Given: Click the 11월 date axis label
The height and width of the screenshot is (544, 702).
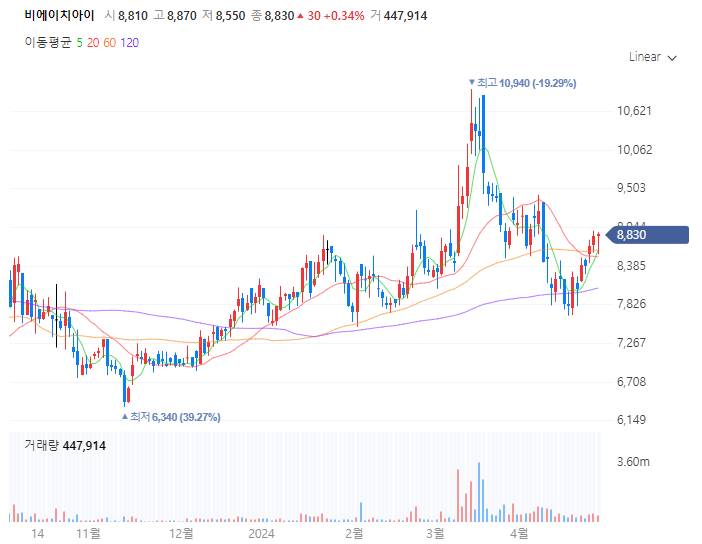Looking at the screenshot, I should click(89, 533).
